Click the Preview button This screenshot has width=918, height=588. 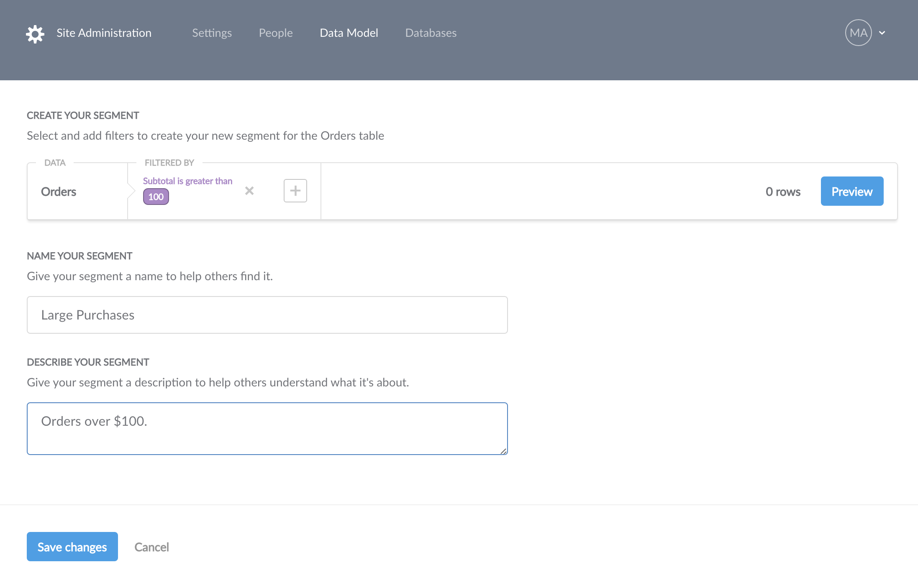click(852, 191)
